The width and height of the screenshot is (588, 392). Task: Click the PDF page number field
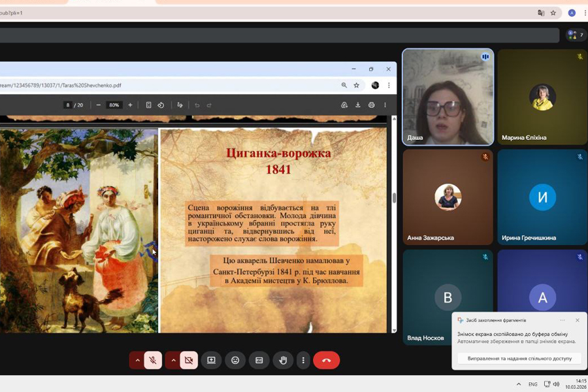(68, 105)
